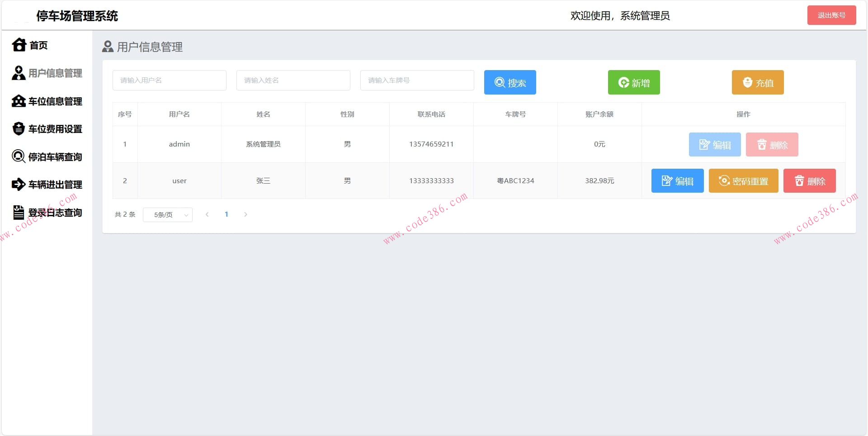Click the search magnifier on 搜索 button

coord(500,82)
